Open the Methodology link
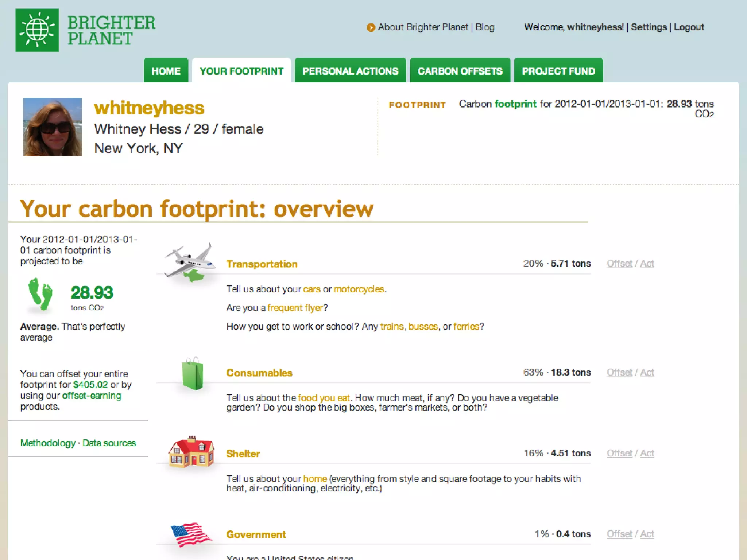Image resolution: width=747 pixels, height=560 pixels. (x=48, y=443)
